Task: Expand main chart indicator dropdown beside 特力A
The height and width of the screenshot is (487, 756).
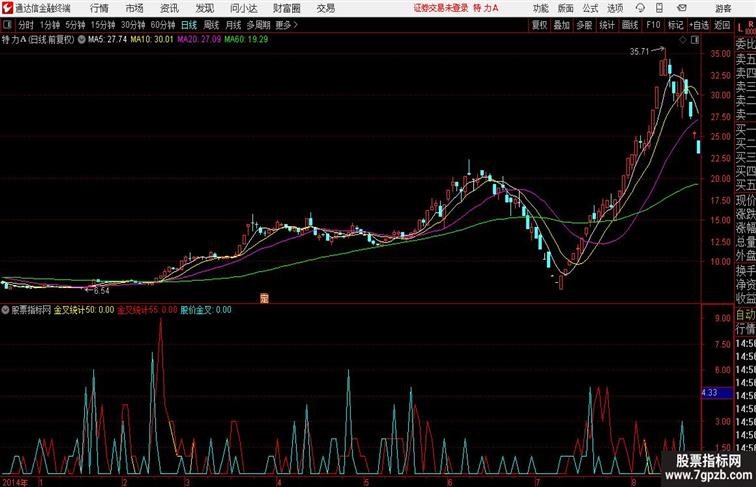Action: 81,40
